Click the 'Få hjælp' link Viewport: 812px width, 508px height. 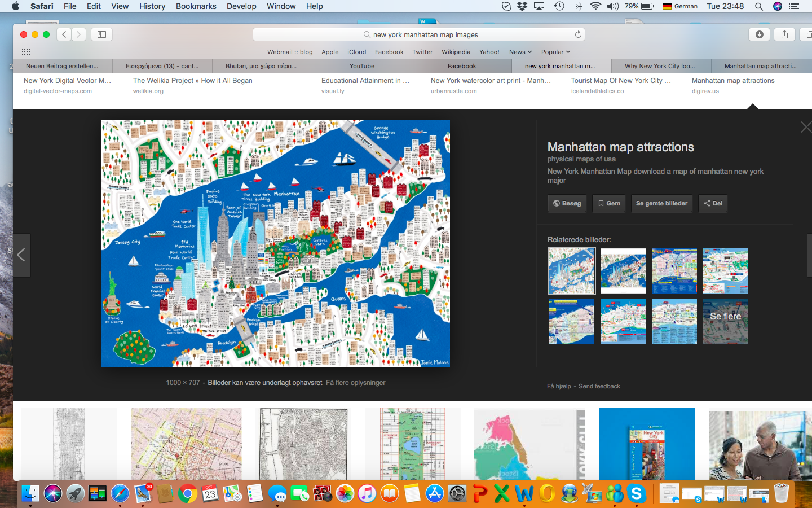(559, 386)
